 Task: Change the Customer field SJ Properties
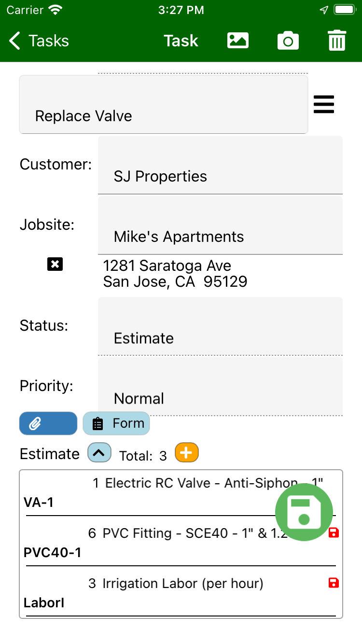pyautogui.click(x=220, y=166)
